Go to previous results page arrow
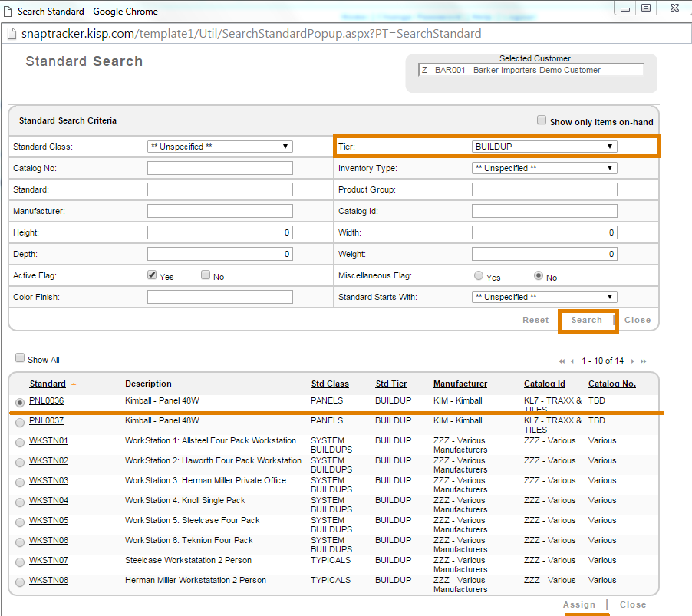The width and height of the screenshot is (692, 616). click(x=572, y=361)
